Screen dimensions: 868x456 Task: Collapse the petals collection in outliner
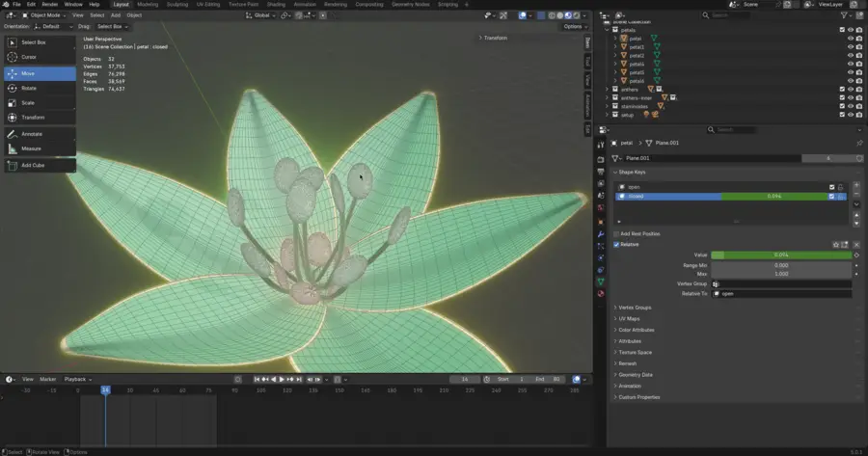(608, 30)
